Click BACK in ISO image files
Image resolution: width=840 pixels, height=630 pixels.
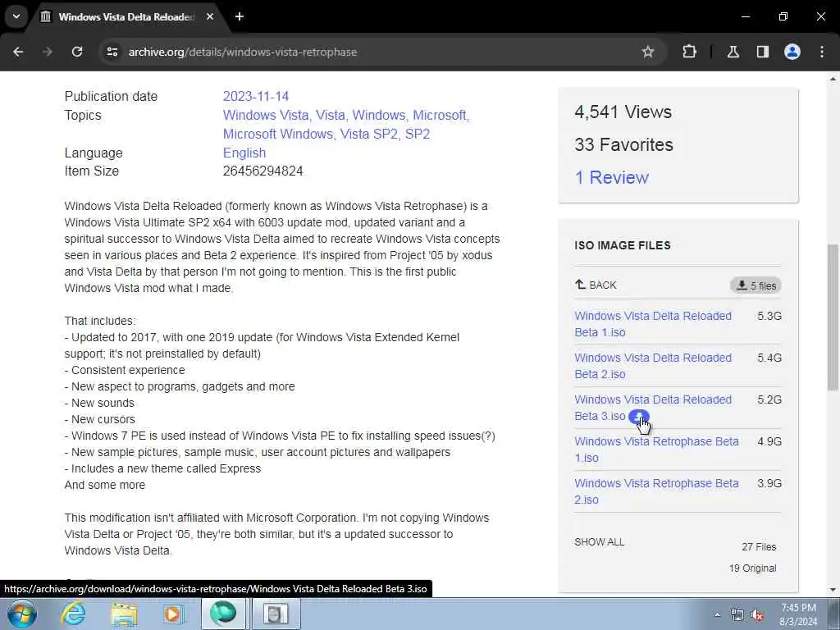[596, 285]
